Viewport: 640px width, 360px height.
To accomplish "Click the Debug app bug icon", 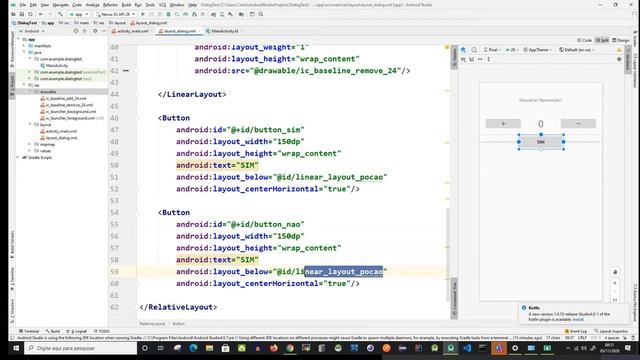I will coord(168,14).
